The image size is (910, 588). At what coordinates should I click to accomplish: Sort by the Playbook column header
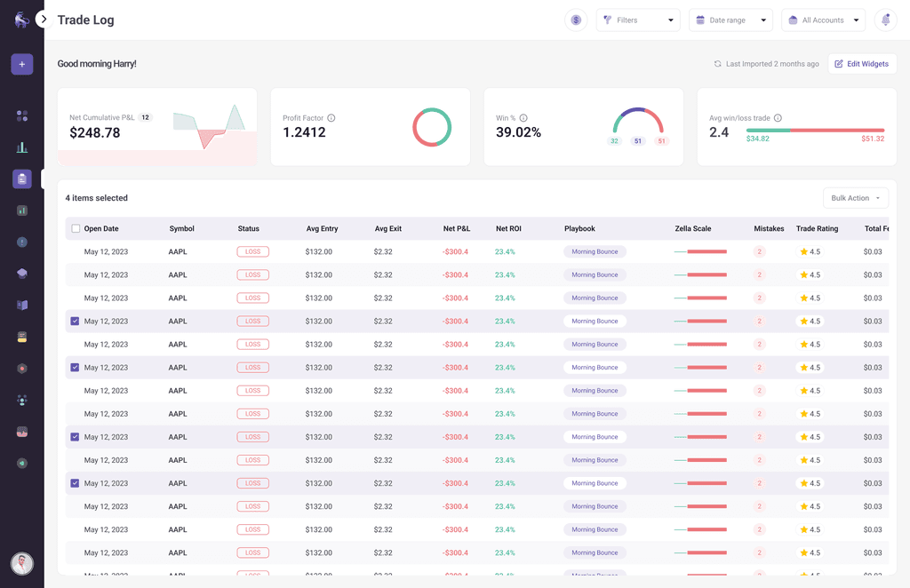click(579, 228)
